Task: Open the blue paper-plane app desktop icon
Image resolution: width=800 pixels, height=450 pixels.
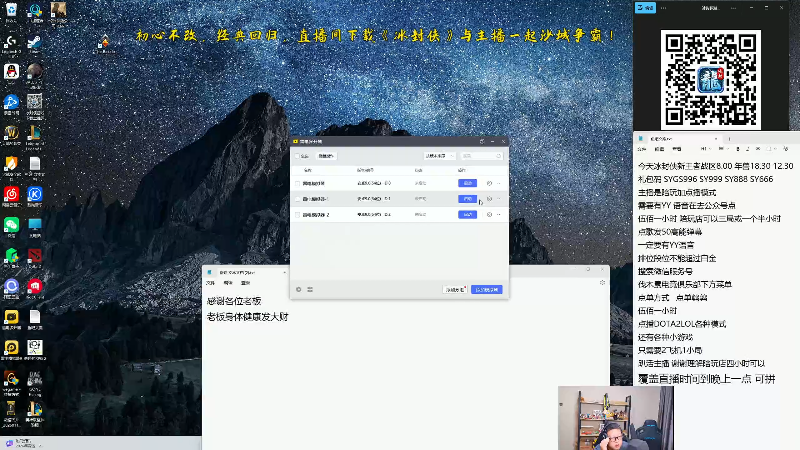Action: tap(11, 102)
